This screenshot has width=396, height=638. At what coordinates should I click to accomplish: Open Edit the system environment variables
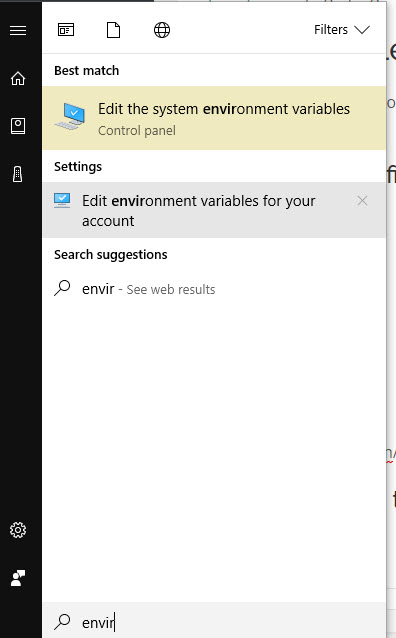click(214, 118)
